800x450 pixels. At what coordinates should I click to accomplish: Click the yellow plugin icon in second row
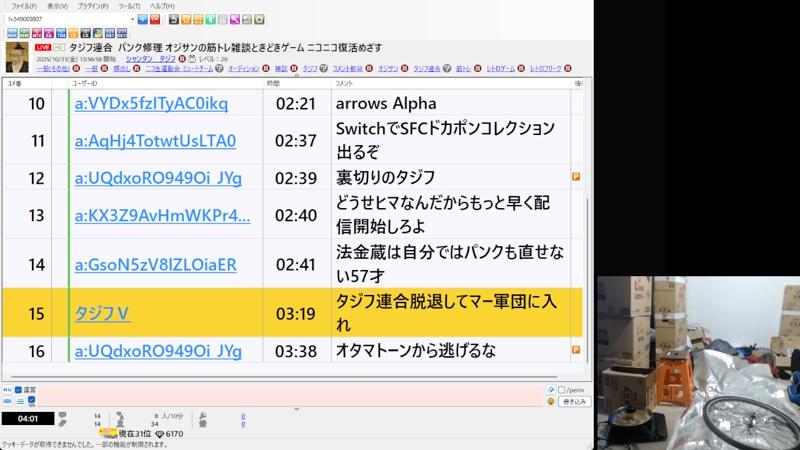coord(73,33)
